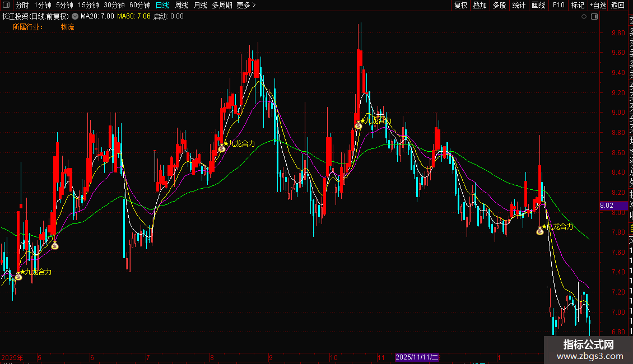
Task: Select the 60分钟 period tab
Action: (140, 5)
